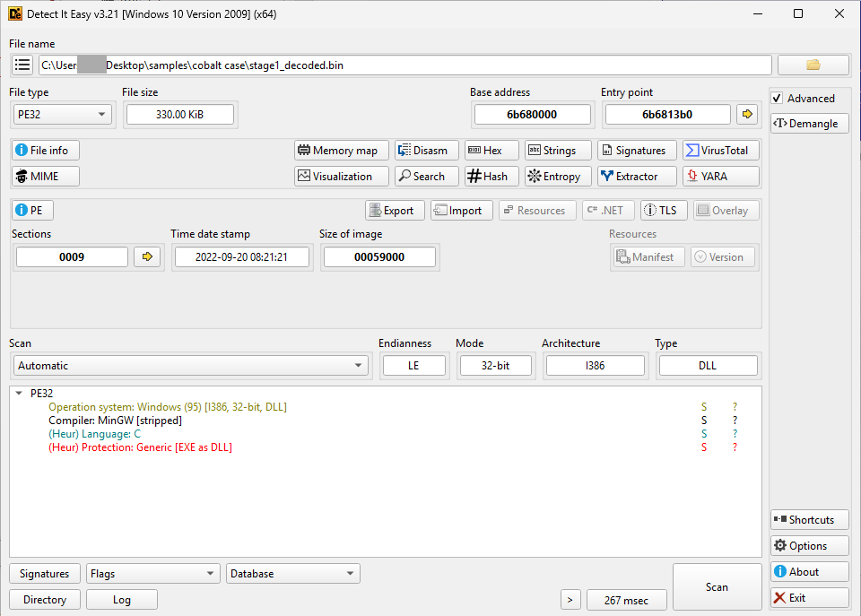
Task: Click the Mode field showing 32-bit
Action: click(495, 366)
